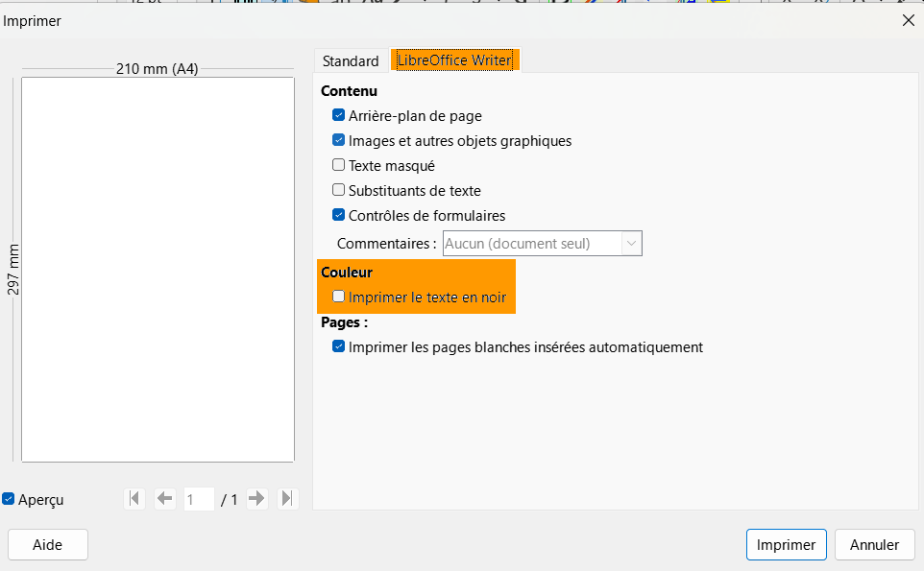Check Imprimer le texte en noir
924x571 pixels.
[x=338, y=297]
